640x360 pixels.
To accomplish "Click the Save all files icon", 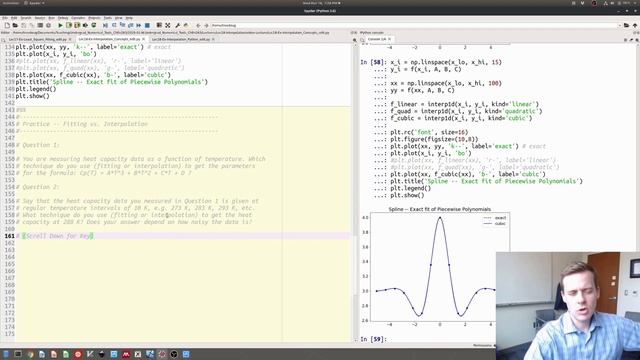I will click(x=32, y=25).
